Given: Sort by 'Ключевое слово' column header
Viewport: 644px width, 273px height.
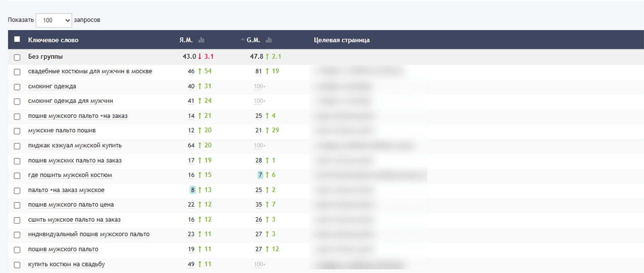Looking at the screenshot, I should click(53, 40).
